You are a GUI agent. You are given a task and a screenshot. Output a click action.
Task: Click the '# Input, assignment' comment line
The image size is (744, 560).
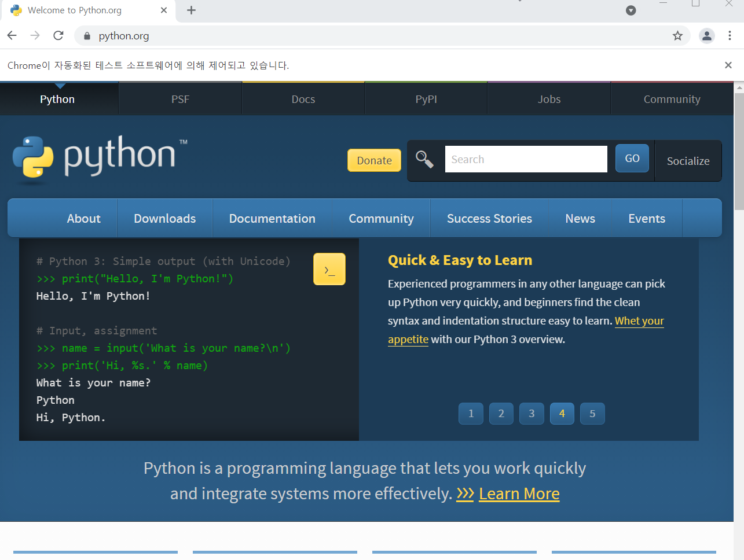click(97, 331)
